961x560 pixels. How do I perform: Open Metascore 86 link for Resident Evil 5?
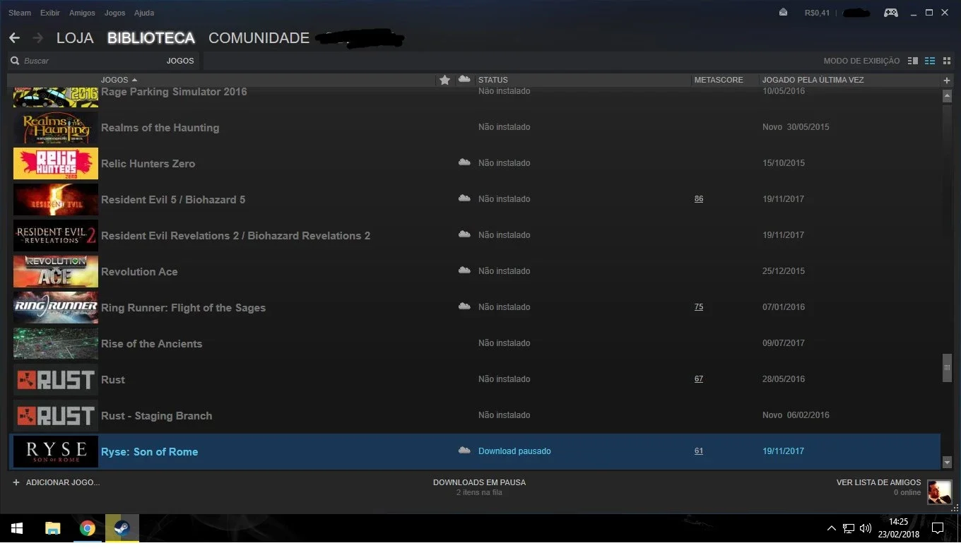[x=699, y=199]
